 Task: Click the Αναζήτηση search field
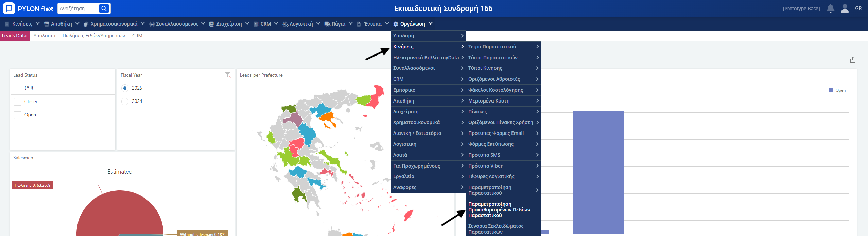tap(78, 9)
